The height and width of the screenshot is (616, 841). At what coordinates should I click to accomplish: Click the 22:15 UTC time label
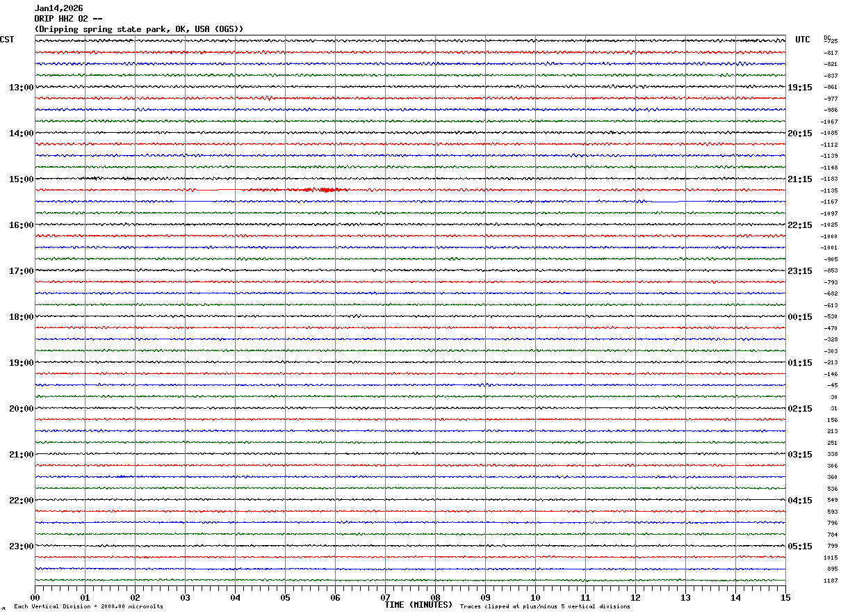click(800, 225)
